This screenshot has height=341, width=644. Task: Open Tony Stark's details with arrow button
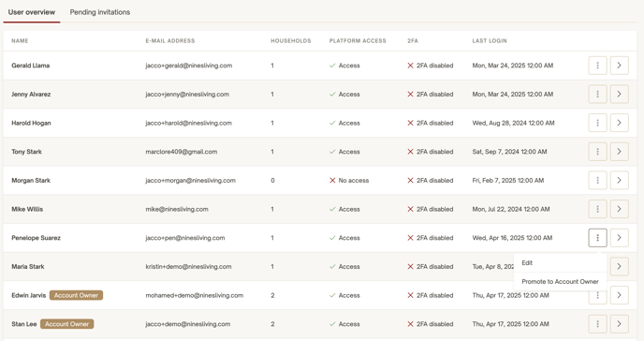pos(619,152)
